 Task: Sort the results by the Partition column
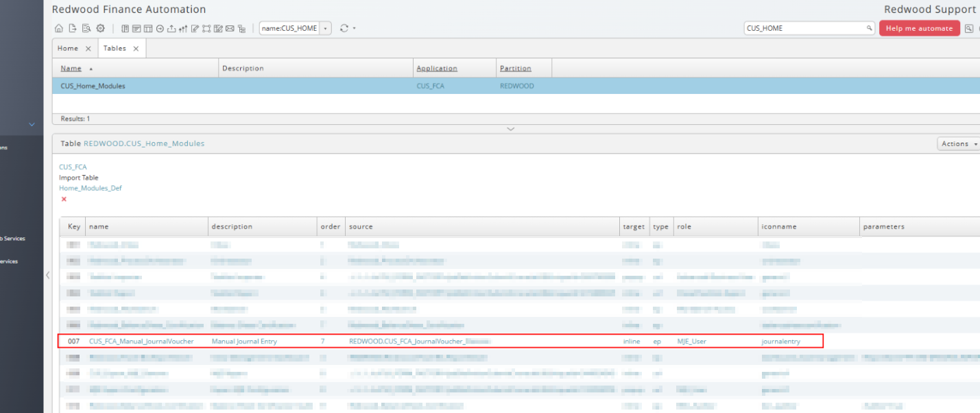coord(516,69)
